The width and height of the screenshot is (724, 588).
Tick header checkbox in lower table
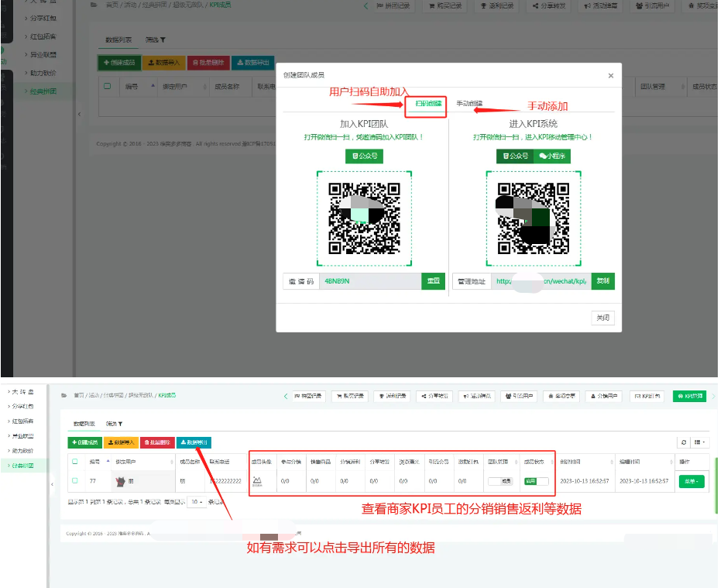point(75,462)
